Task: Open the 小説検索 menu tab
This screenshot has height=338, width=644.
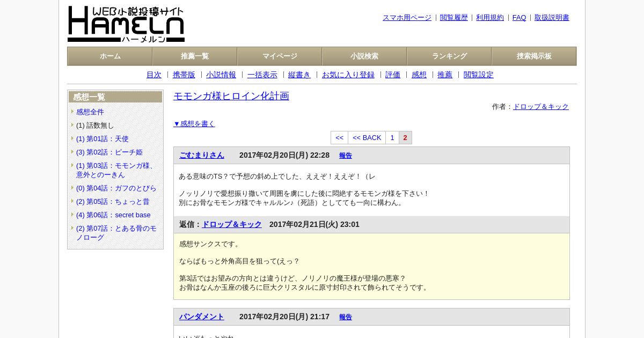Action: click(364, 56)
